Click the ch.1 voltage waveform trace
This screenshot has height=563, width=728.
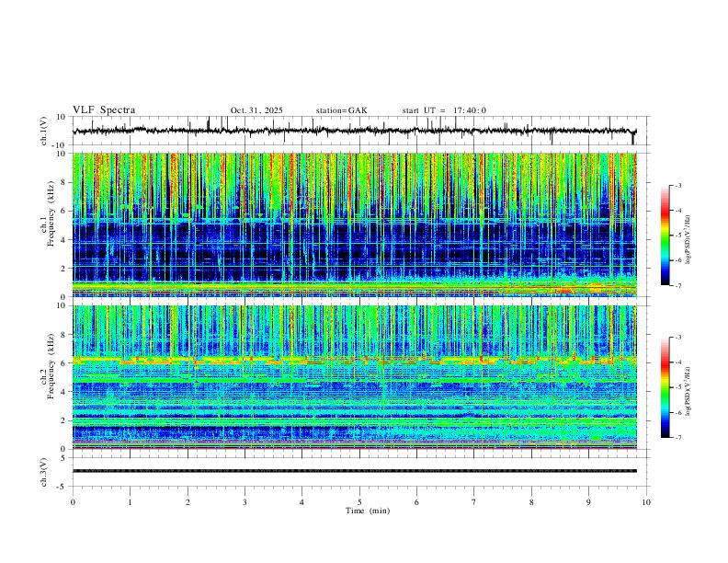(x=354, y=131)
